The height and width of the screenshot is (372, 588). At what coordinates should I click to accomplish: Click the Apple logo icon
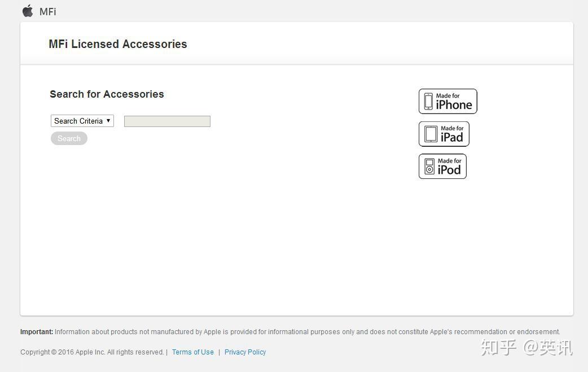coord(28,11)
